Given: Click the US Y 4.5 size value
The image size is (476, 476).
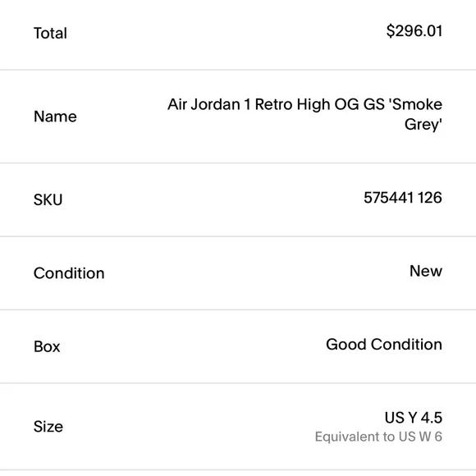Looking at the screenshot, I should pos(414,418).
